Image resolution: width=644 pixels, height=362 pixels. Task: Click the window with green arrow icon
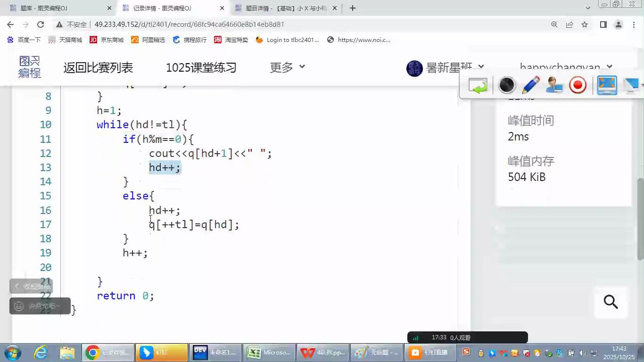(478, 86)
